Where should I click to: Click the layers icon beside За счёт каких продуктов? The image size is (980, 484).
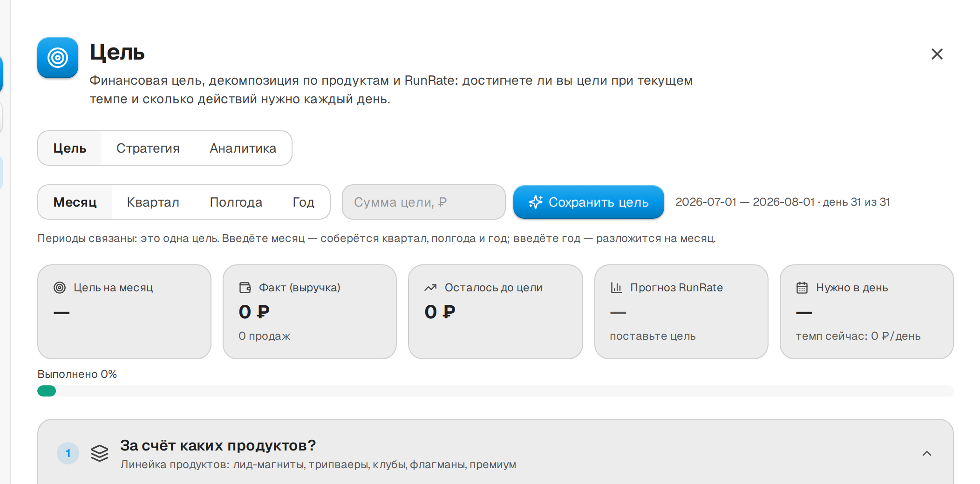100,453
